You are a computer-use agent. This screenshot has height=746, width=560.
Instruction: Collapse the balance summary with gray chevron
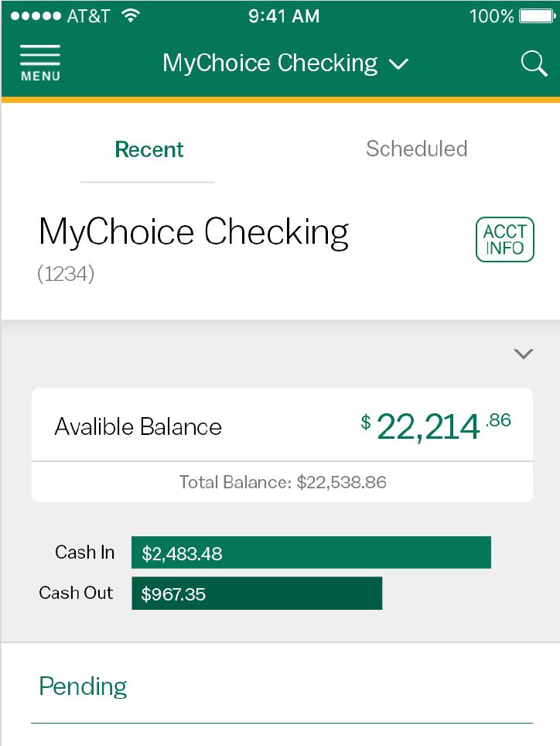point(524,354)
